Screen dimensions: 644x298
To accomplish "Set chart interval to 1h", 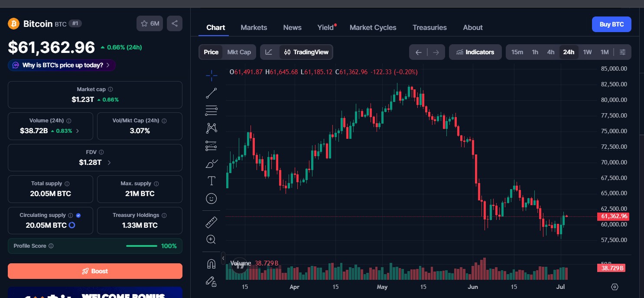I will point(535,52).
